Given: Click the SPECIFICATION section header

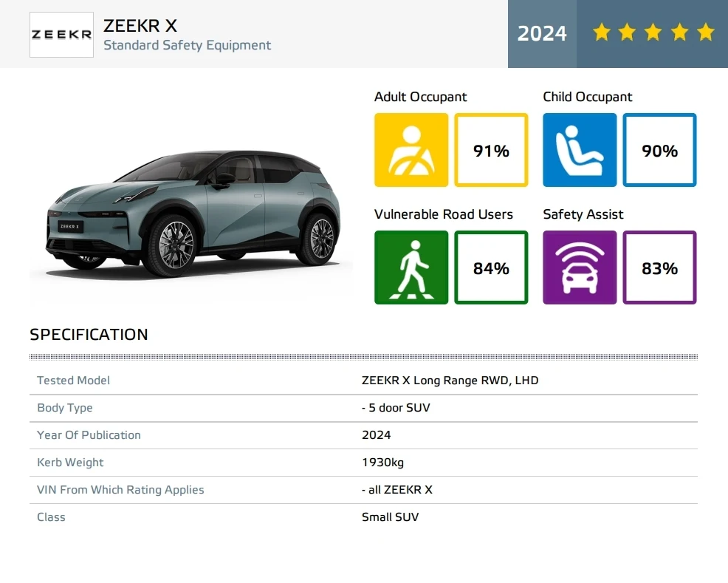Looking at the screenshot, I should coord(89,334).
